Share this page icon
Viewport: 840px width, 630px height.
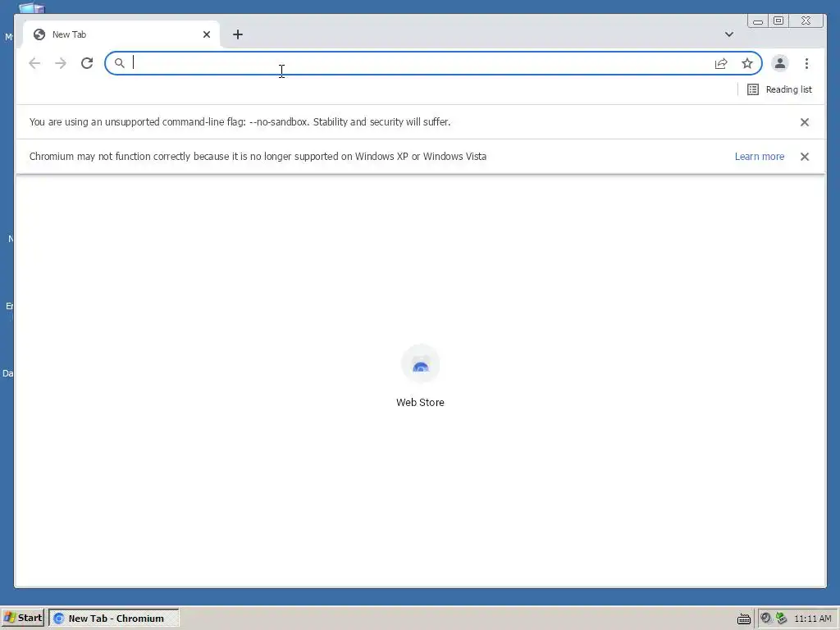point(721,64)
